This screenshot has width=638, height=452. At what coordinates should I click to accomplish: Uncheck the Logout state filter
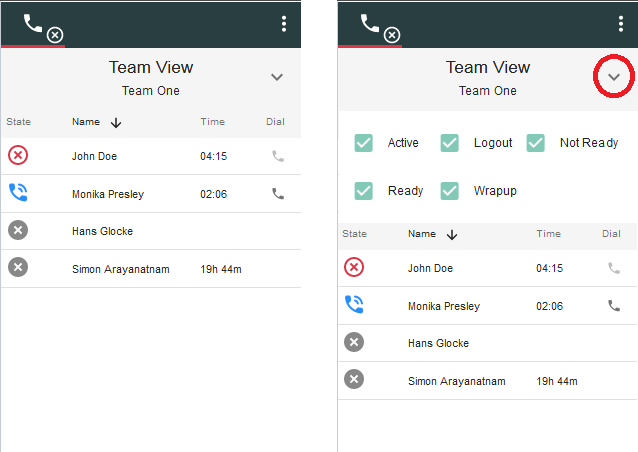click(450, 143)
